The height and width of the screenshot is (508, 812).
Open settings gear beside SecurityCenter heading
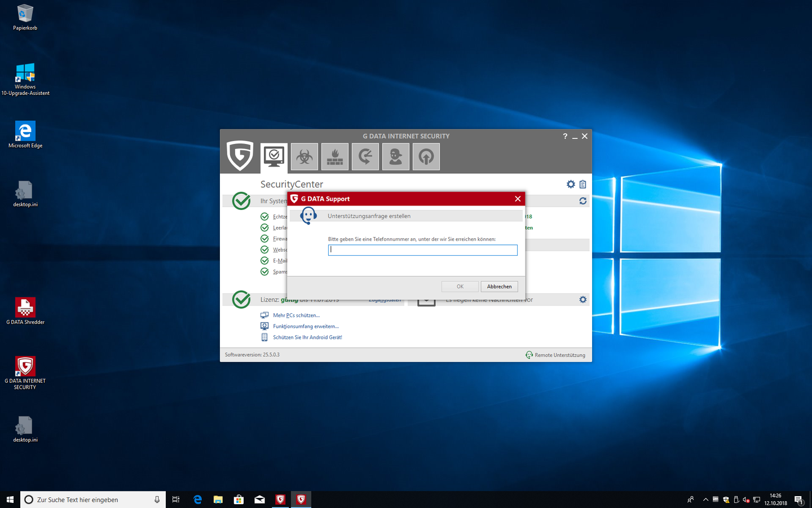pyautogui.click(x=571, y=184)
